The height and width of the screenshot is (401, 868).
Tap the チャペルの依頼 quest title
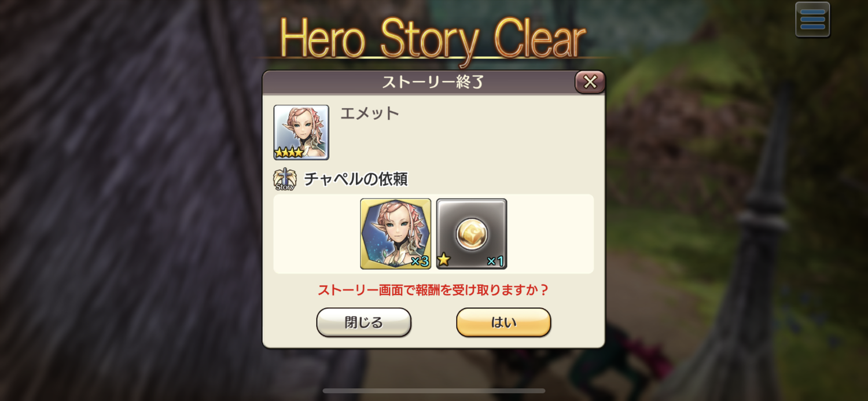point(356,179)
